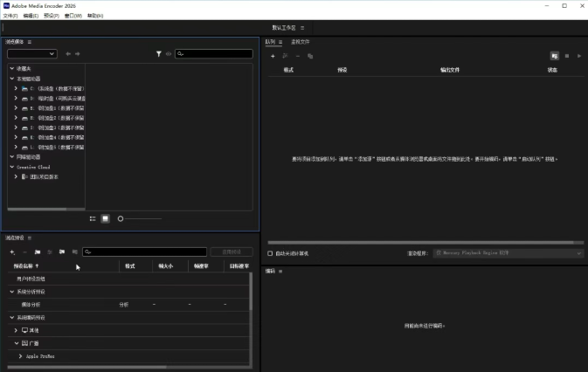Open the recent locations dropdown in Media Browser
The width and height of the screenshot is (588, 372).
point(32,54)
